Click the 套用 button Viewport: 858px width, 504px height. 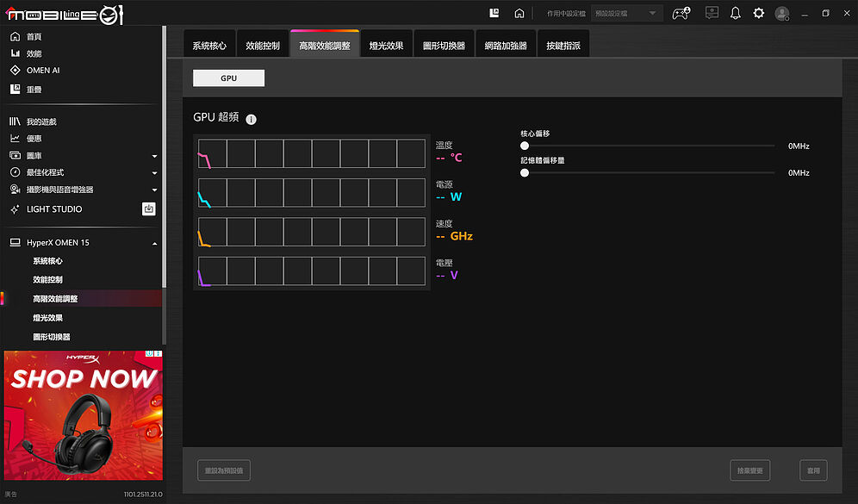814,470
